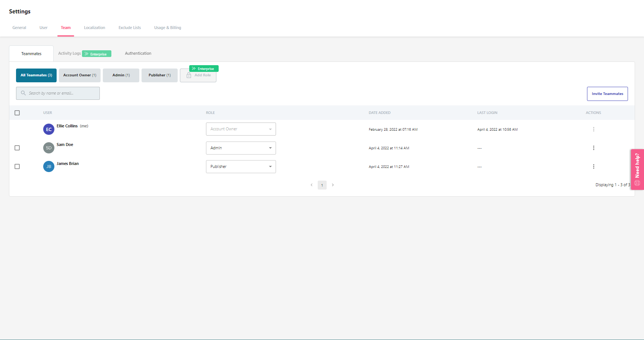This screenshot has width=644, height=340.
Task: Open the Account Owner role dropdown
Action: coord(241,129)
